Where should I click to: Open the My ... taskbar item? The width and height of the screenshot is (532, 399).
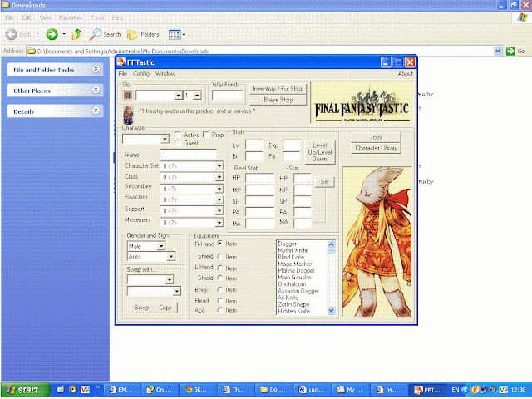pos(351,390)
